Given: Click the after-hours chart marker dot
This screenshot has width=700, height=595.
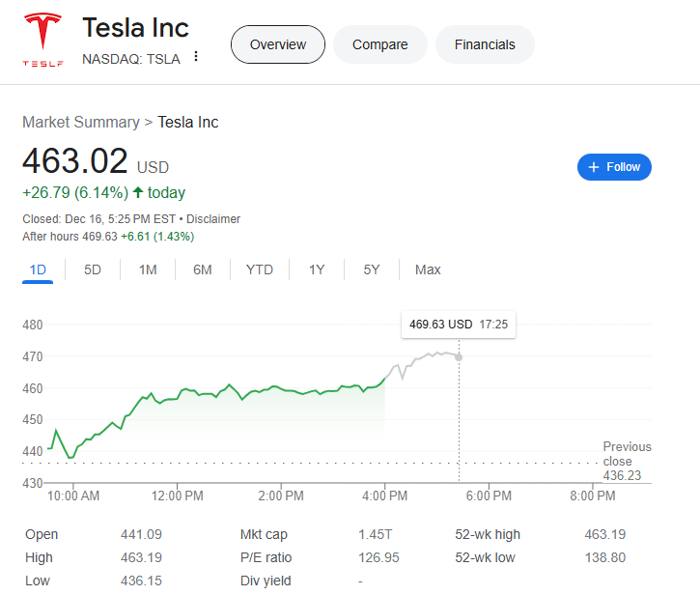Looking at the screenshot, I should point(459,357).
